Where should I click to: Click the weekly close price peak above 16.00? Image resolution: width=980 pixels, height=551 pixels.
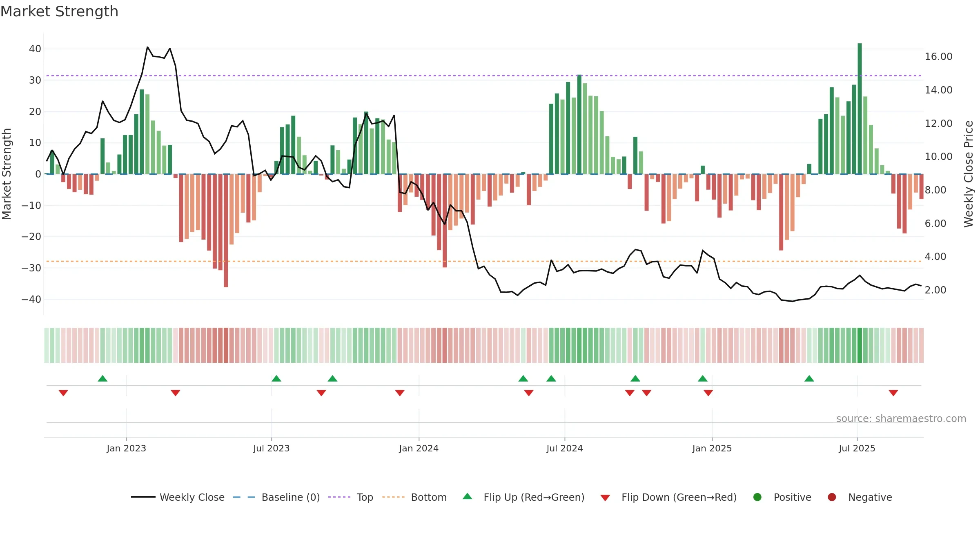(x=147, y=47)
